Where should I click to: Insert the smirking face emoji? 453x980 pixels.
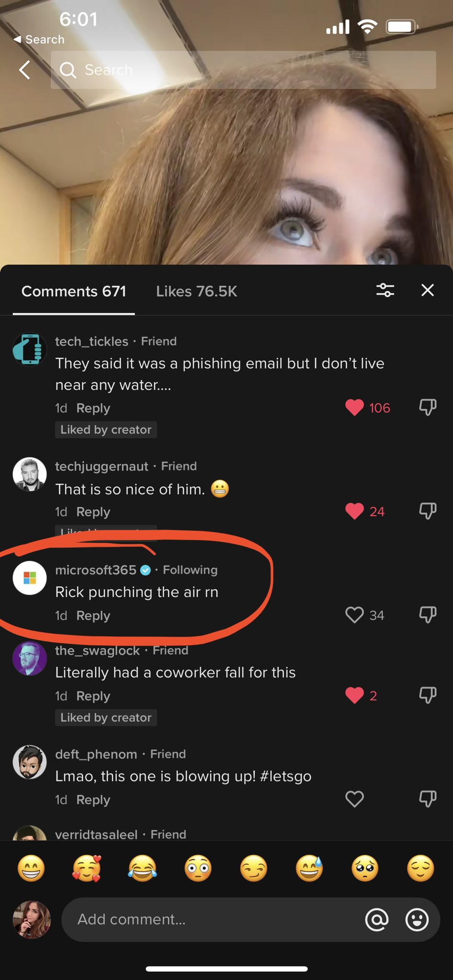pyautogui.click(x=254, y=868)
